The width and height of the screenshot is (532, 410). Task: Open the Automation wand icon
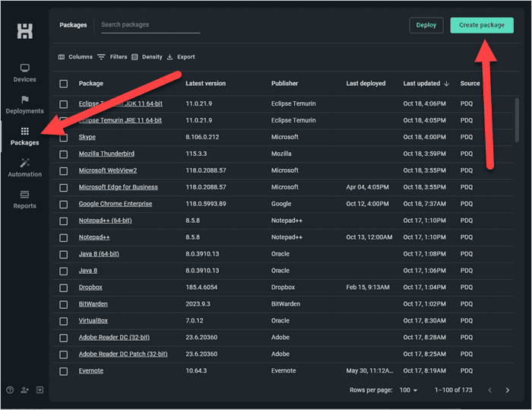[x=25, y=163]
